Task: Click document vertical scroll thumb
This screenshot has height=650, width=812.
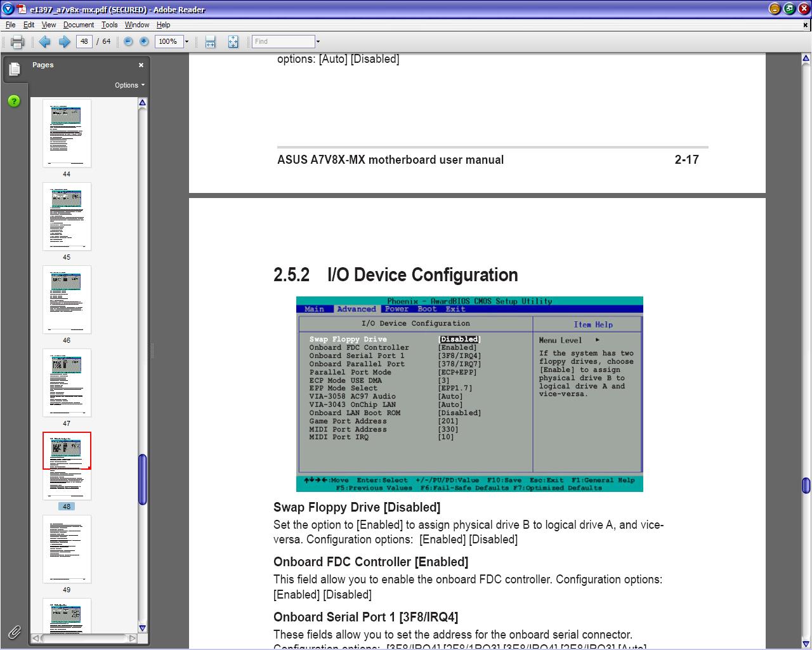Action: 806,486
